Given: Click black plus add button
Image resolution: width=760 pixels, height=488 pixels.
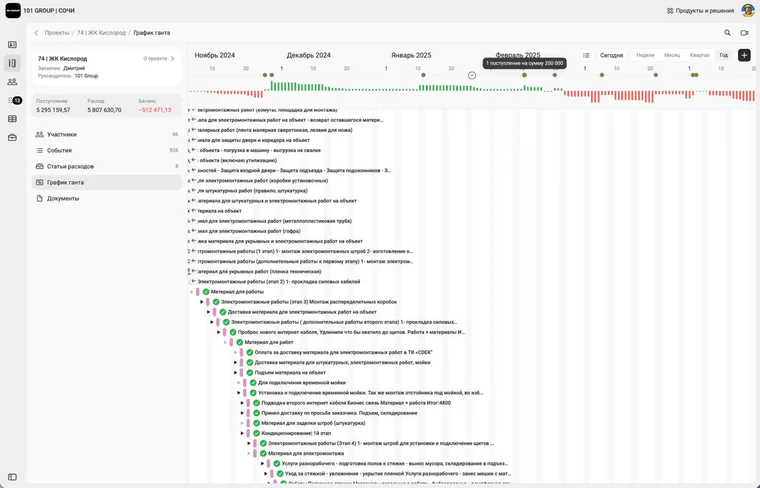Looking at the screenshot, I should (x=744, y=55).
